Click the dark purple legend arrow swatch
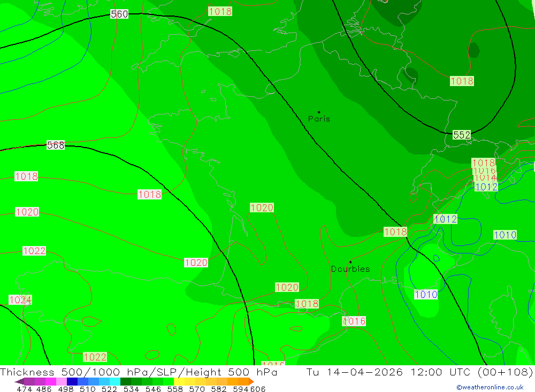 (19, 381)
